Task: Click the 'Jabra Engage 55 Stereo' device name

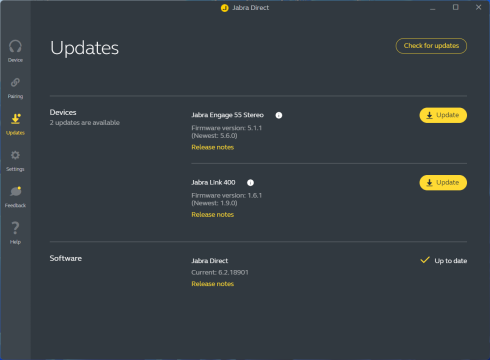Action: 227,115
